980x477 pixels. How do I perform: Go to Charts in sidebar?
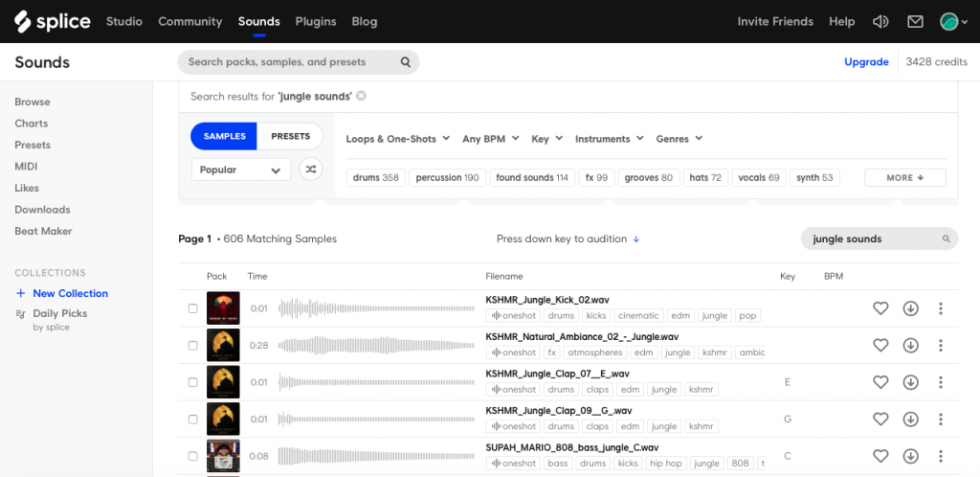click(32, 124)
